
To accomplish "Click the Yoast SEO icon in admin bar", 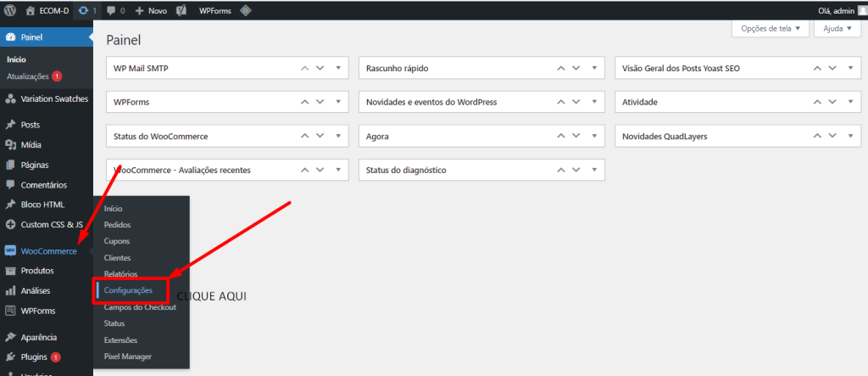I will click(x=181, y=10).
